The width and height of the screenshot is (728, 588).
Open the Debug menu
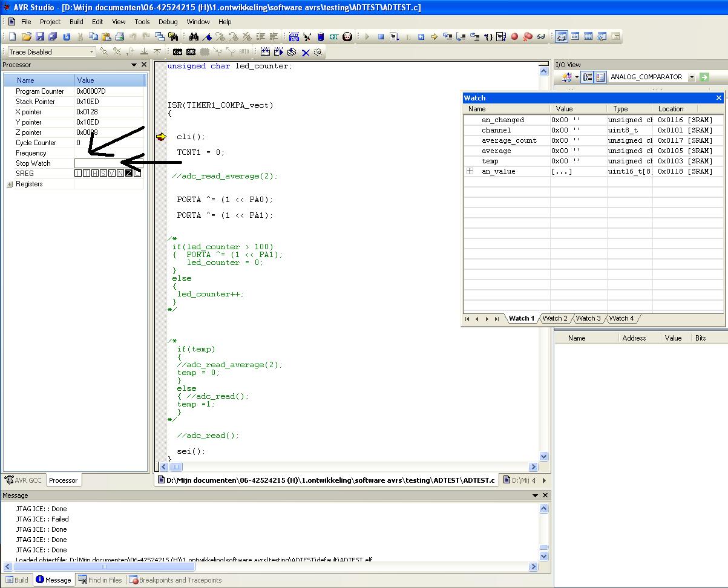point(168,22)
